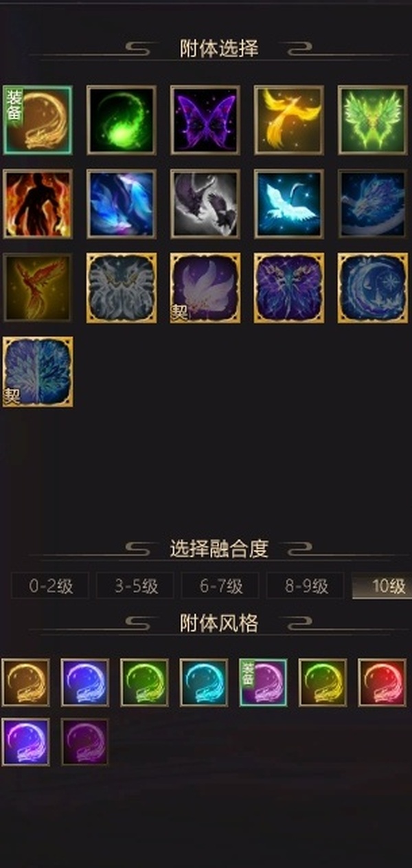Select the 10级 fusion level tab
The width and height of the screenshot is (412, 868).
pos(382,586)
